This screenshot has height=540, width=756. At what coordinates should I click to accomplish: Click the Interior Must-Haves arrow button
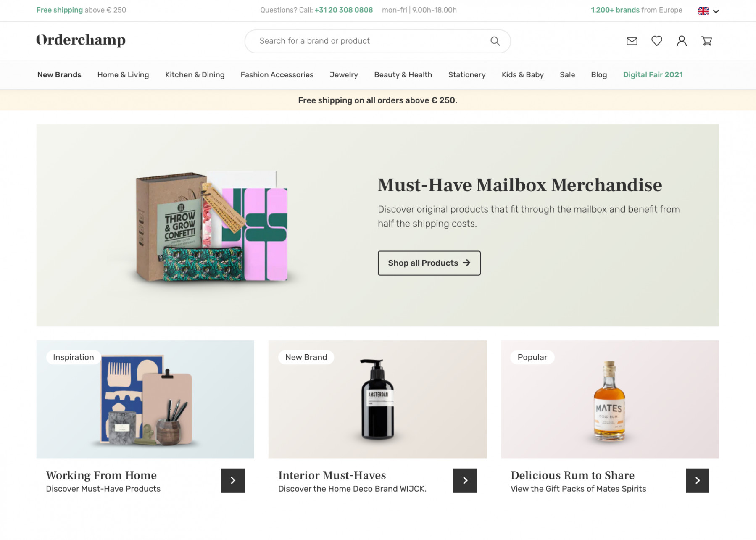[465, 480]
